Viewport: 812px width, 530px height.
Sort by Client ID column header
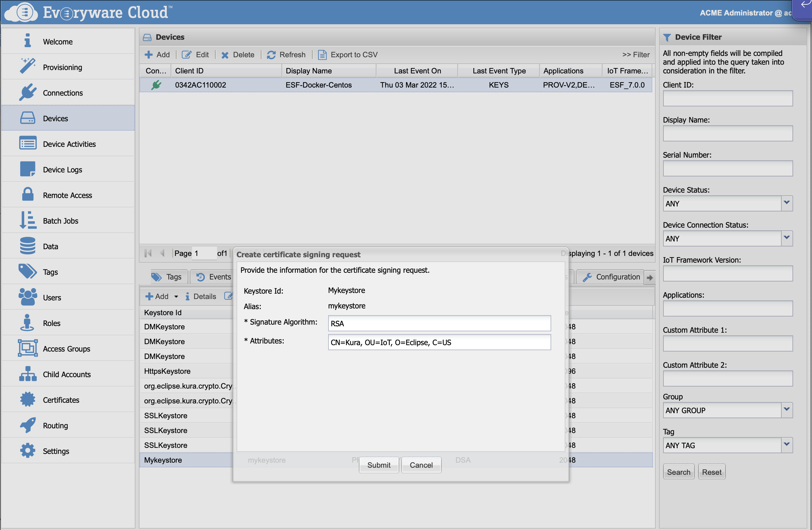[226, 71]
